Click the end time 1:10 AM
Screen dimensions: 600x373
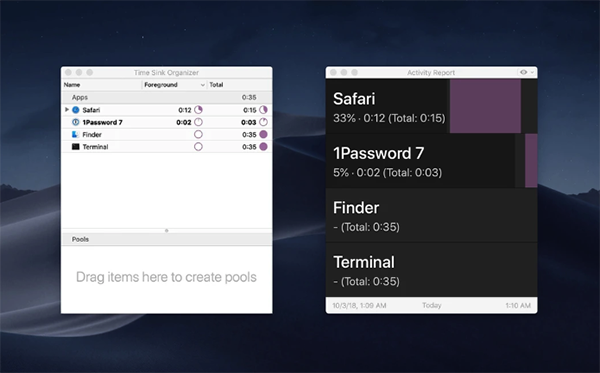518,305
